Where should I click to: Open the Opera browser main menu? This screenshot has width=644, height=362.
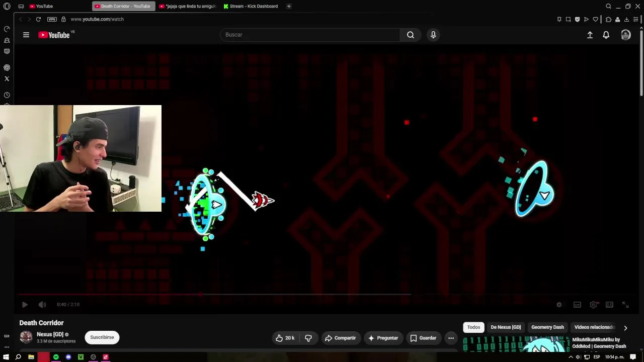pos(7,6)
